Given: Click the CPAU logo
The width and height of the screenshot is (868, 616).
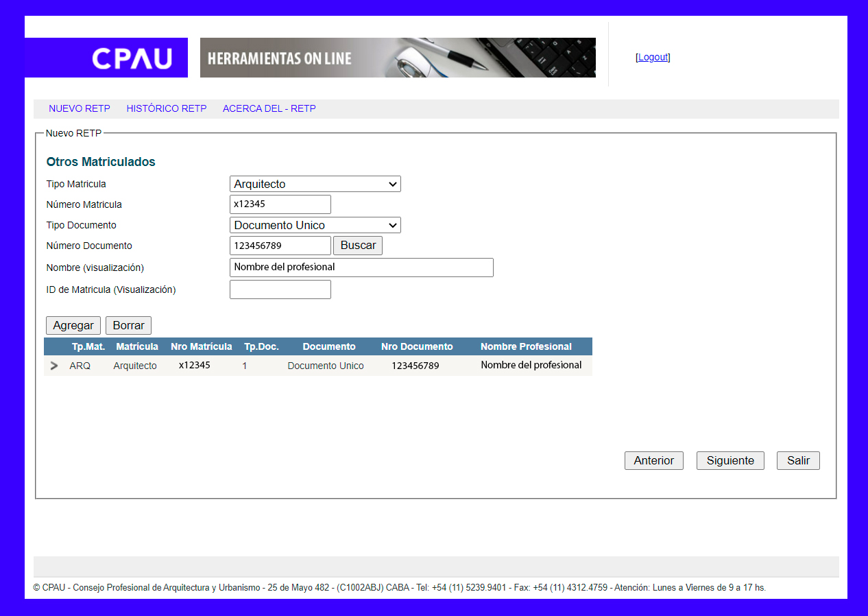Looking at the screenshot, I should (x=106, y=58).
